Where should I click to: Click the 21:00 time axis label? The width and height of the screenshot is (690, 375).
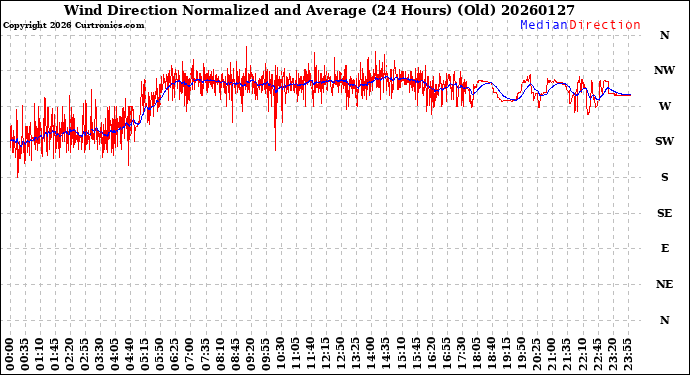click(551, 355)
